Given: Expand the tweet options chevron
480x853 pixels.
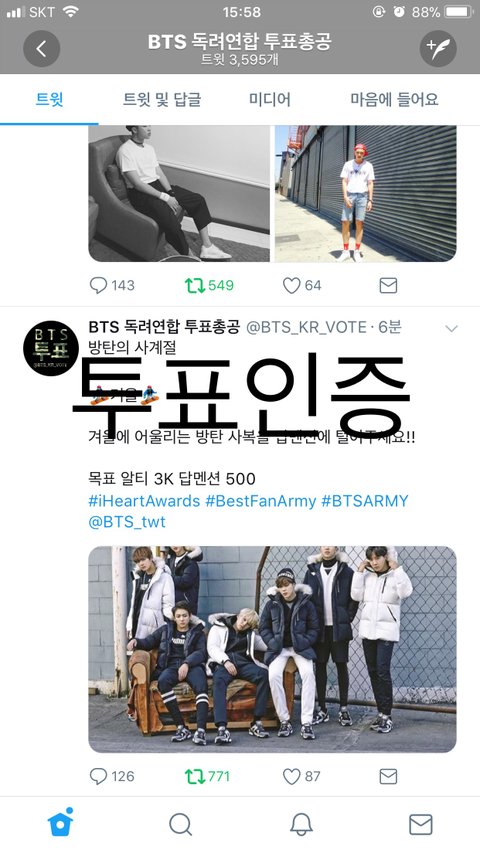Looking at the screenshot, I should 451,329.
